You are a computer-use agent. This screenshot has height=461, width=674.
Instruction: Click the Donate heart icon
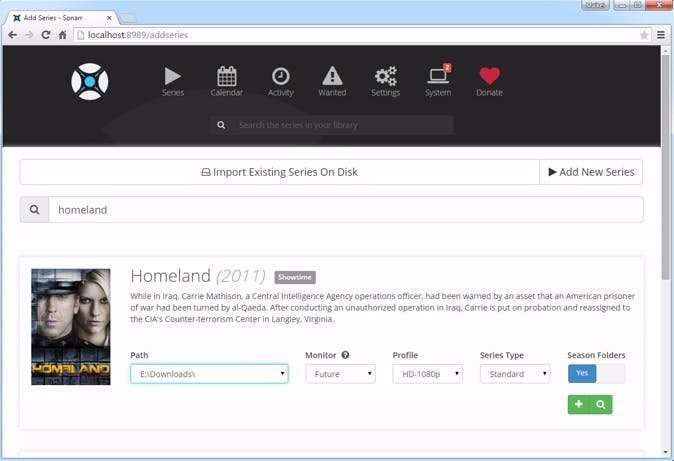[x=489, y=81]
